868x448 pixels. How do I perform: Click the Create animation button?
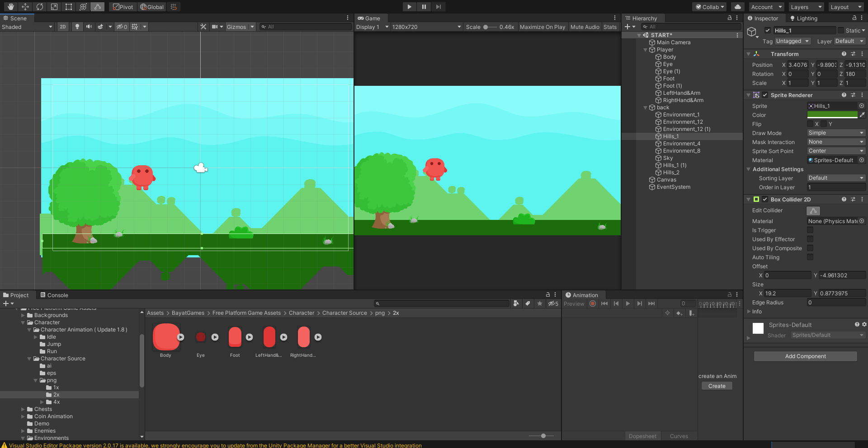tap(717, 386)
